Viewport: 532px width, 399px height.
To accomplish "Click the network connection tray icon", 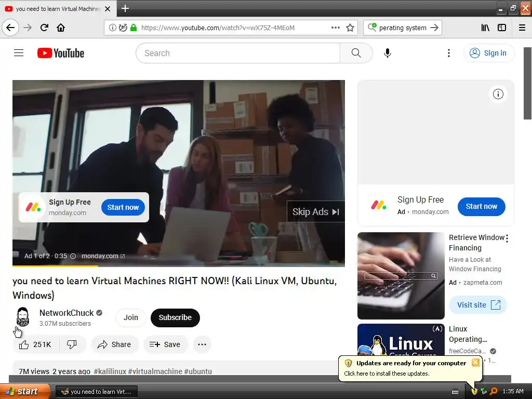I will coord(484,392).
